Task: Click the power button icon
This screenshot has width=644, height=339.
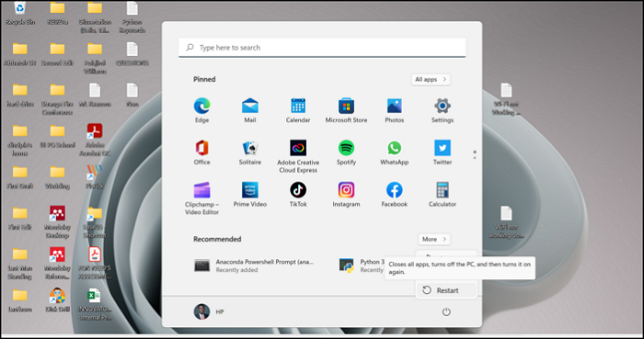Action: [x=446, y=312]
